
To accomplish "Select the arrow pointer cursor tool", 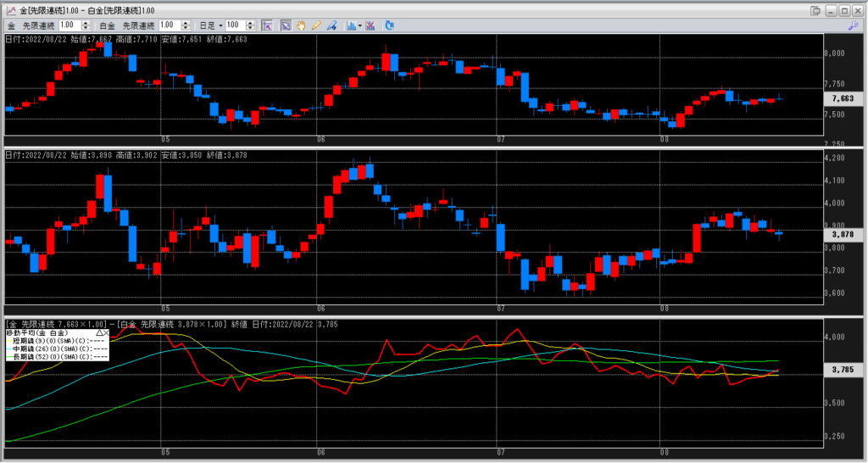I will coord(287,25).
